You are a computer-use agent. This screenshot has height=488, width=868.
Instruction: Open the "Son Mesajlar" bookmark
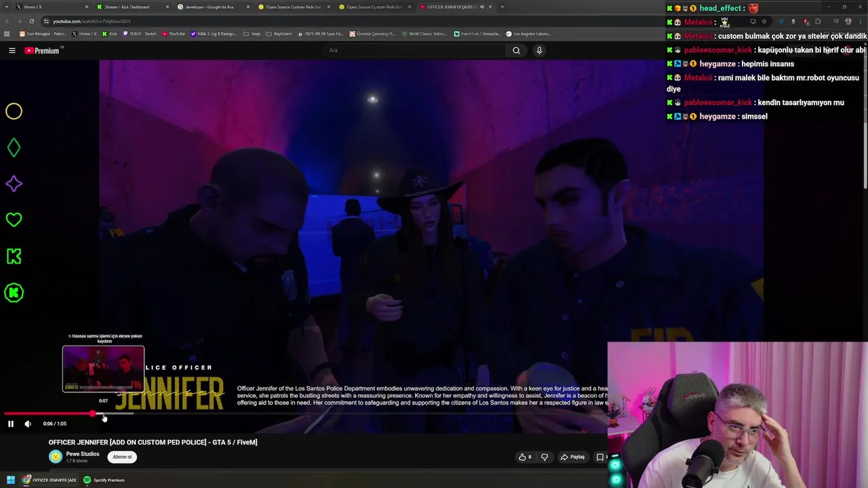(43, 34)
